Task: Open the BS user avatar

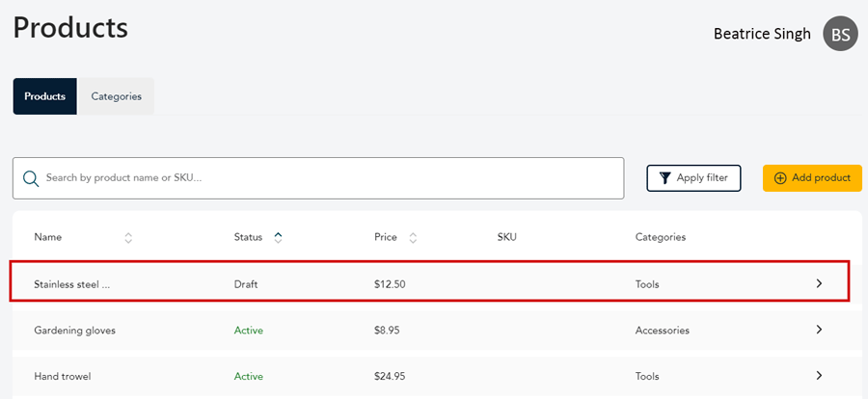Action: [x=840, y=34]
